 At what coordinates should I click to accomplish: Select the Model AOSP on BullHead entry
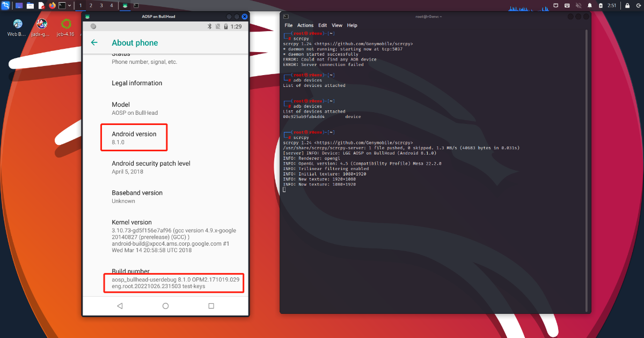click(165, 108)
